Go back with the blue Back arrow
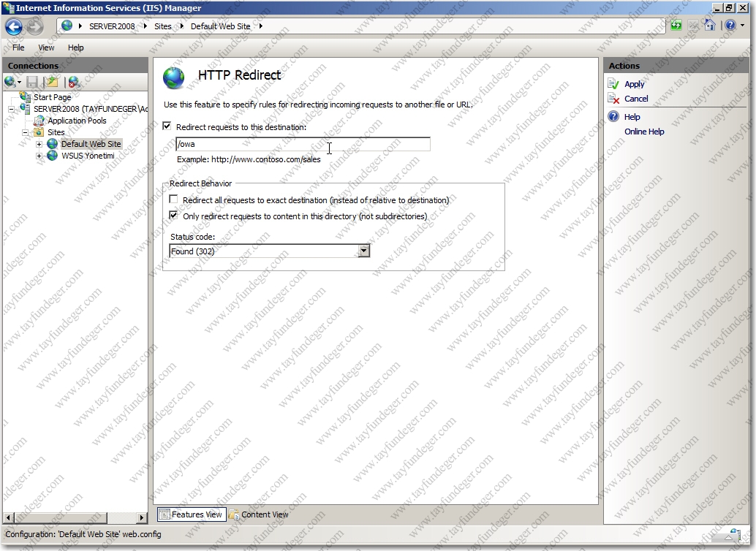This screenshot has height=551, width=756. point(13,26)
